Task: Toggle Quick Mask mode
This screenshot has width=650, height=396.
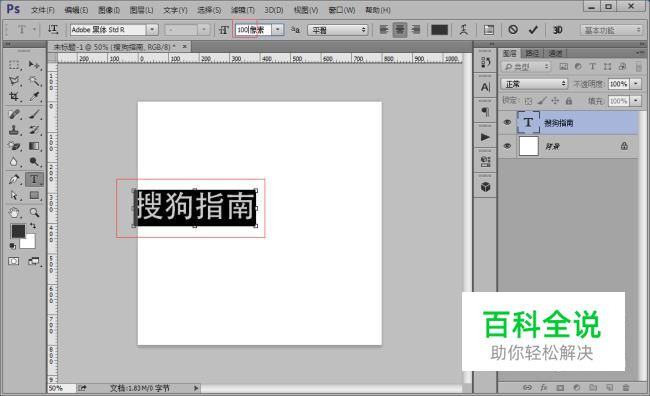Action: click(x=14, y=261)
